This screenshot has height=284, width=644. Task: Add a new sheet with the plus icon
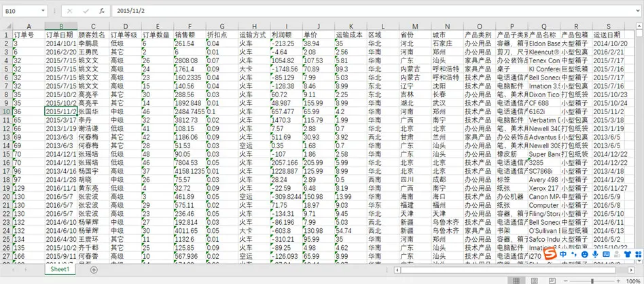pos(94,270)
